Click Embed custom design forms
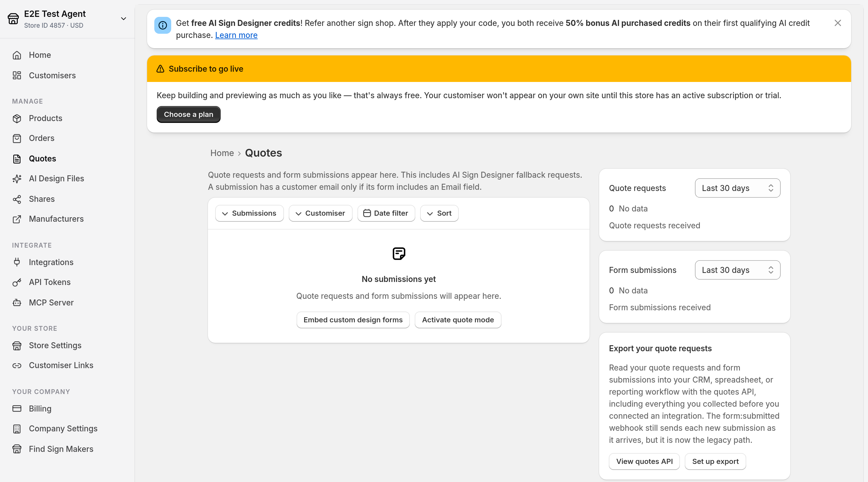 353,320
